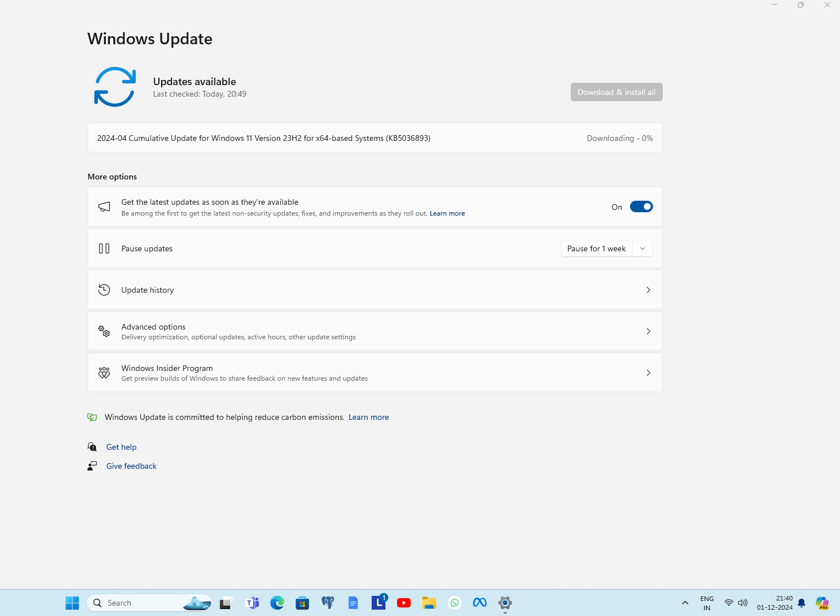Open Microsoft Store from the taskbar
The height and width of the screenshot is (616, 840).
pos(303,603)
